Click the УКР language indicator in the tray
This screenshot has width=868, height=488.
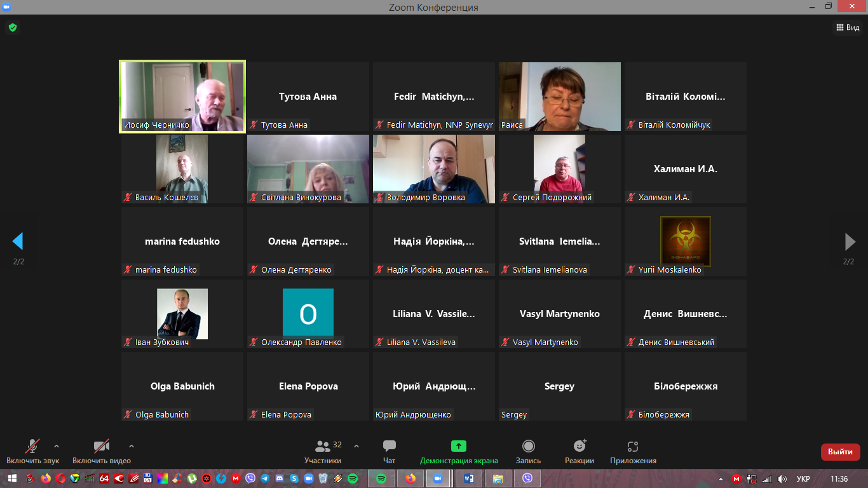pyautogui.click(x=803, y=478)
